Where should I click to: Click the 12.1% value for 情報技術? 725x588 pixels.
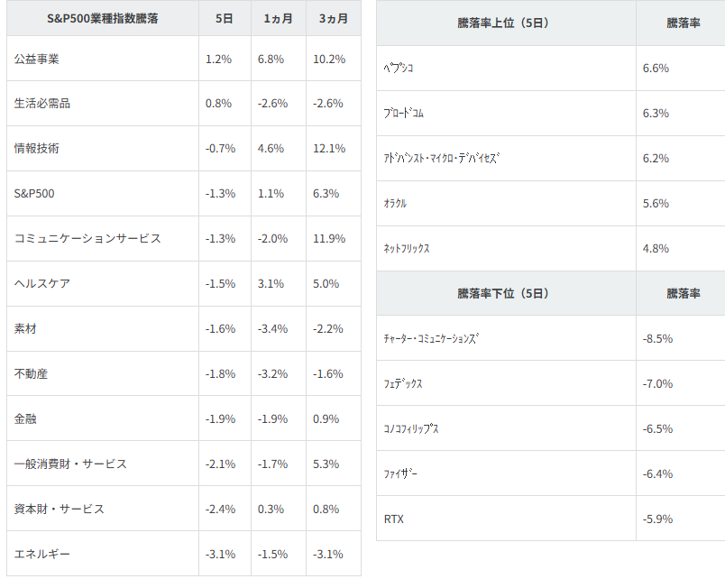pos(330,149)
